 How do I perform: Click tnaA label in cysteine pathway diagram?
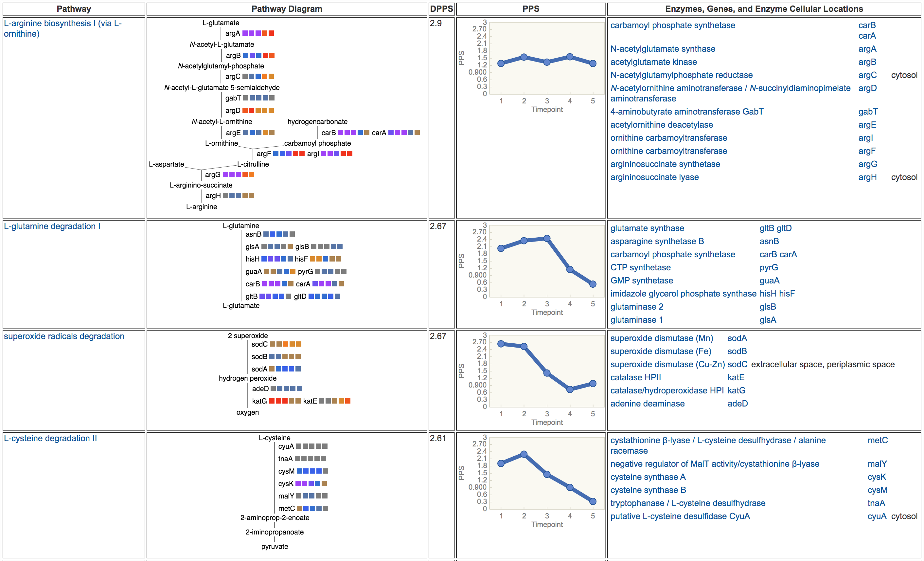(x=285, y=459)
